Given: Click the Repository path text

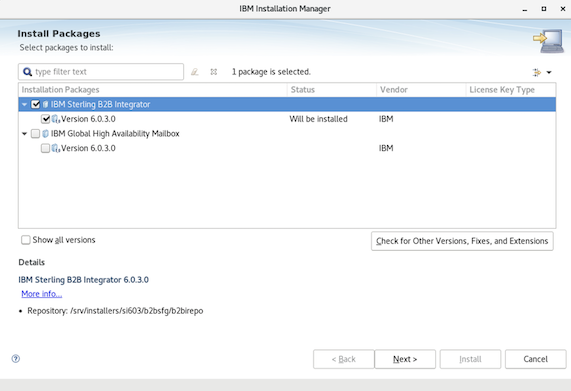Looking at the screenshot, I should pyautogui.click(x=115, y=311).
